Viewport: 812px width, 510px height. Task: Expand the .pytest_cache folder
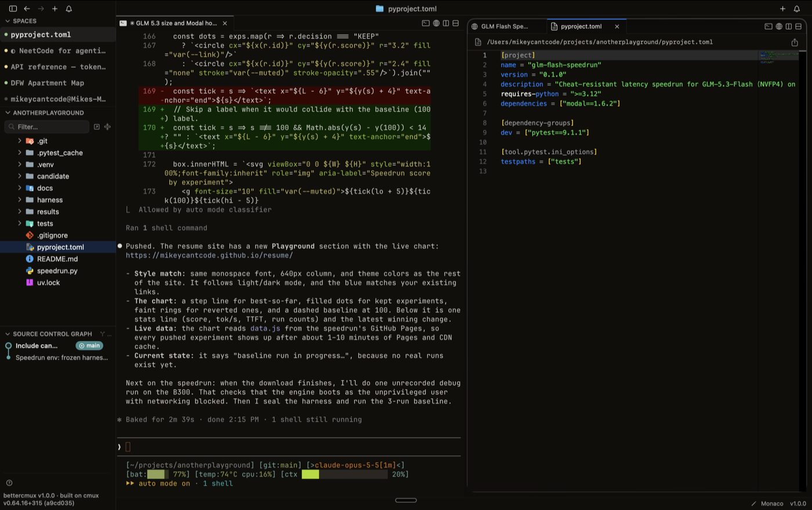pyautogui.click(x=20, y=153)
